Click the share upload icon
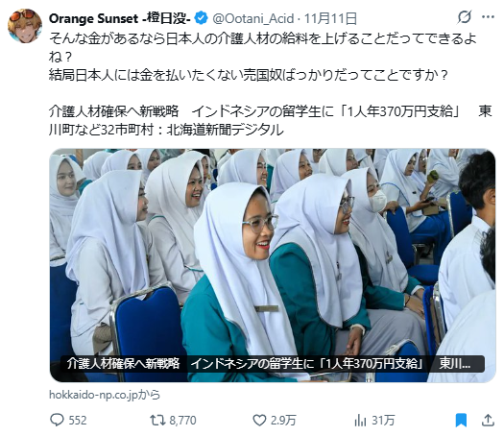 pos(488,421)
